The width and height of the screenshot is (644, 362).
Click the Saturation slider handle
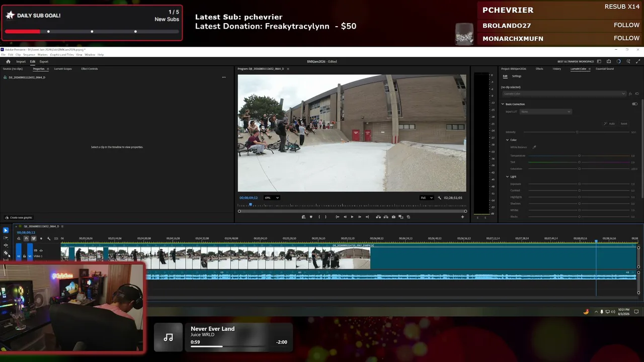pos(579,169)
